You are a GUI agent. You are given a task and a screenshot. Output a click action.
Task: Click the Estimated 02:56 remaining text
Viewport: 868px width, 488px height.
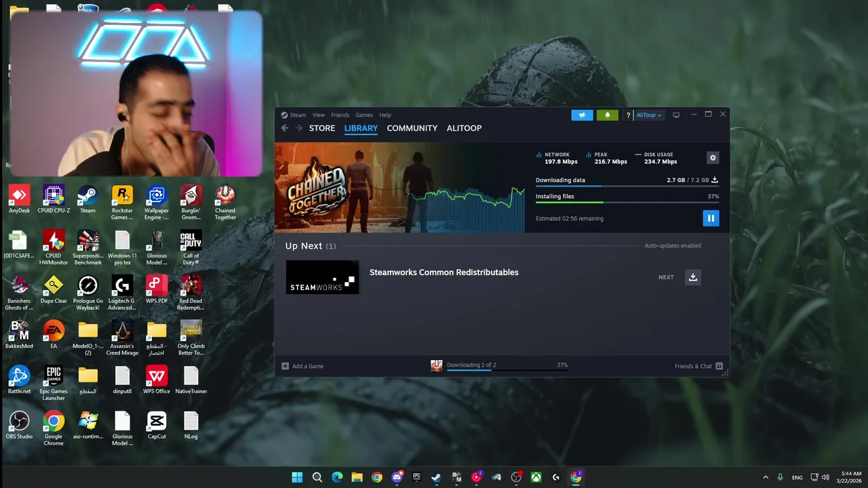click(x=570, y=218)
